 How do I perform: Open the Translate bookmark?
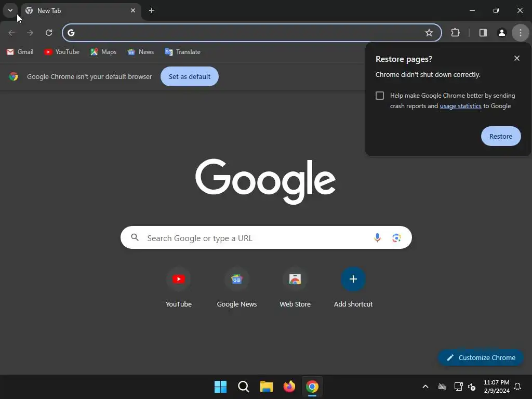(182, 52)
